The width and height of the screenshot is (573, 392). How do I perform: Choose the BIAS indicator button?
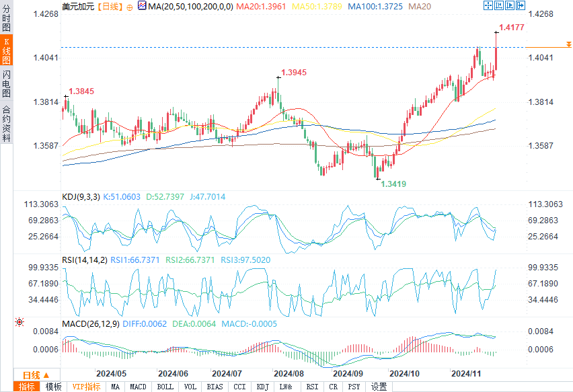point(215,387)
